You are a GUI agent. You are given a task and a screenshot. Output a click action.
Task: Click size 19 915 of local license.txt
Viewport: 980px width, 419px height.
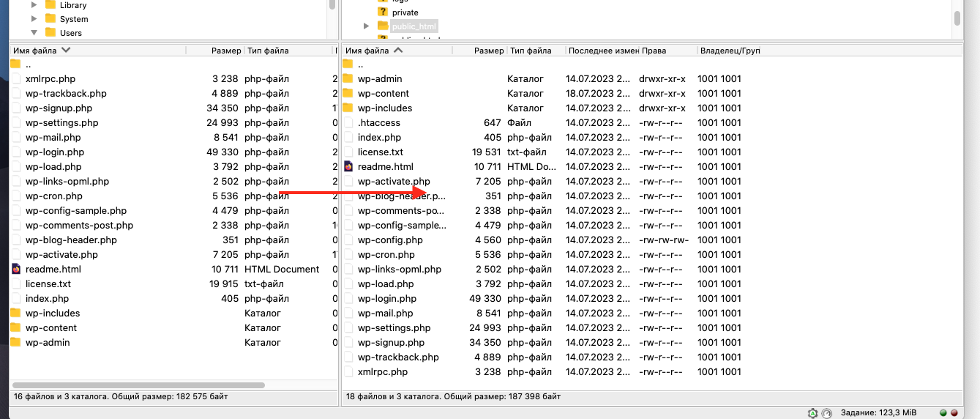[224, 283]
